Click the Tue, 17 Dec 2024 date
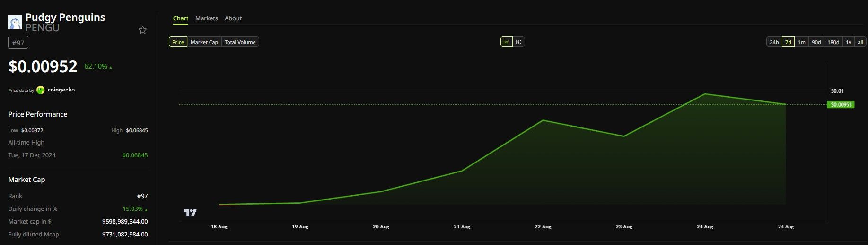 32,155
